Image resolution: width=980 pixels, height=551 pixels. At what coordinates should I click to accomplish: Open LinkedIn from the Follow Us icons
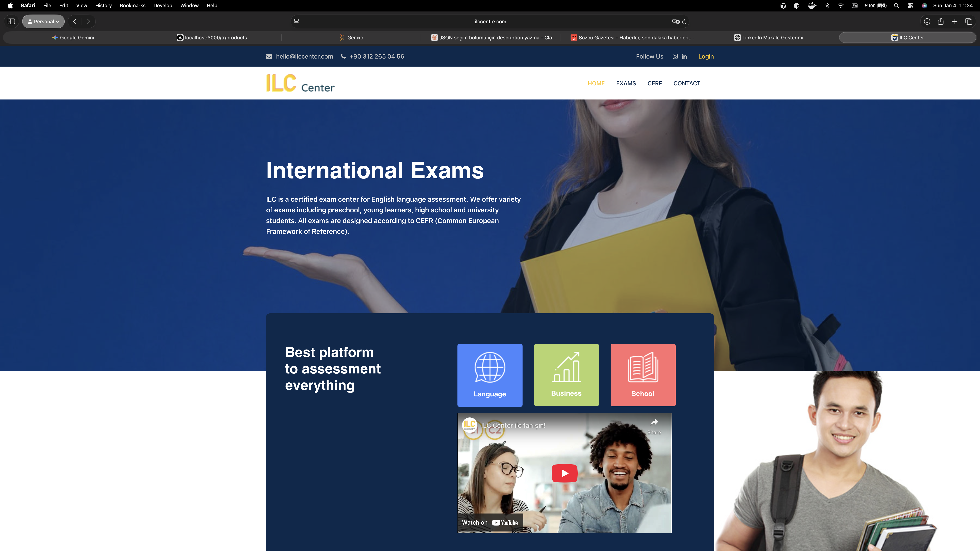click(684, 56)
